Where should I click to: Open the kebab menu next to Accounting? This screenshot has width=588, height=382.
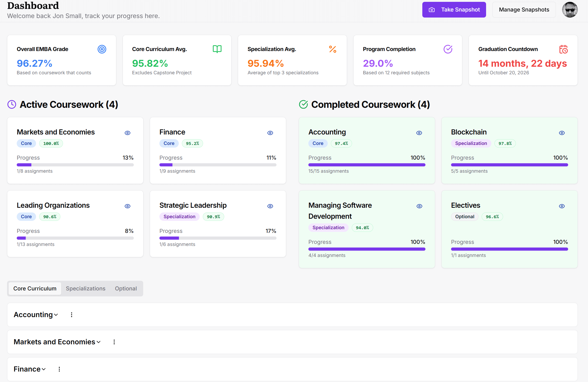[x=71, y=315]
